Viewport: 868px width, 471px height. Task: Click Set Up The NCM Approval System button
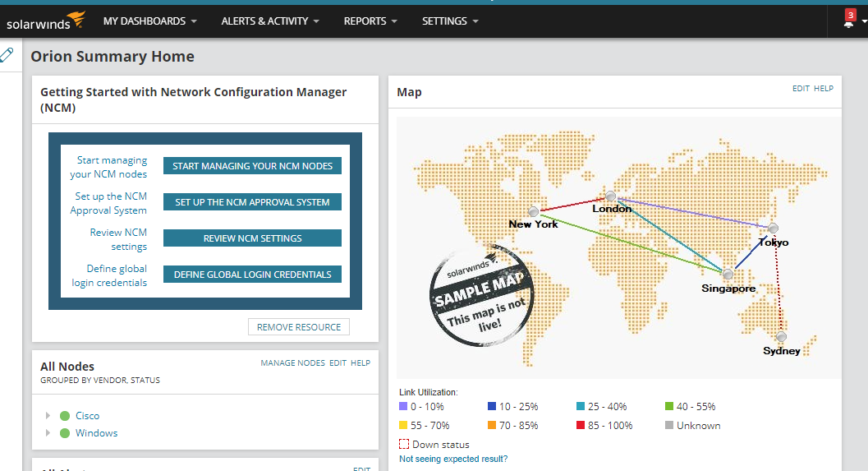pyautogui.click(x=252, y=202)
